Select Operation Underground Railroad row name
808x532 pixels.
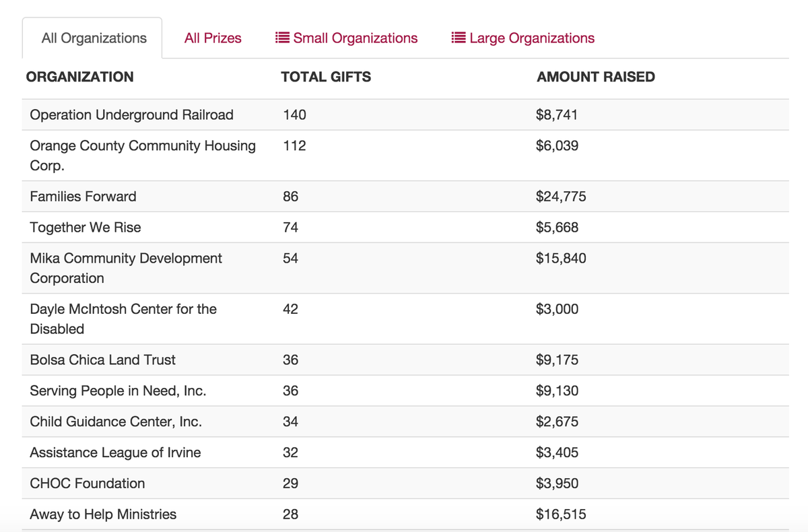coord(132,114)
